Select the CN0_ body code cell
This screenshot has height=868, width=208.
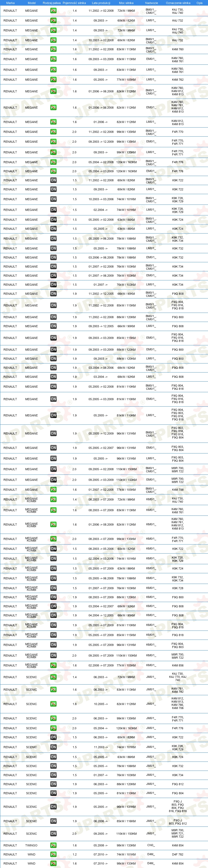[x=151, y=845]
